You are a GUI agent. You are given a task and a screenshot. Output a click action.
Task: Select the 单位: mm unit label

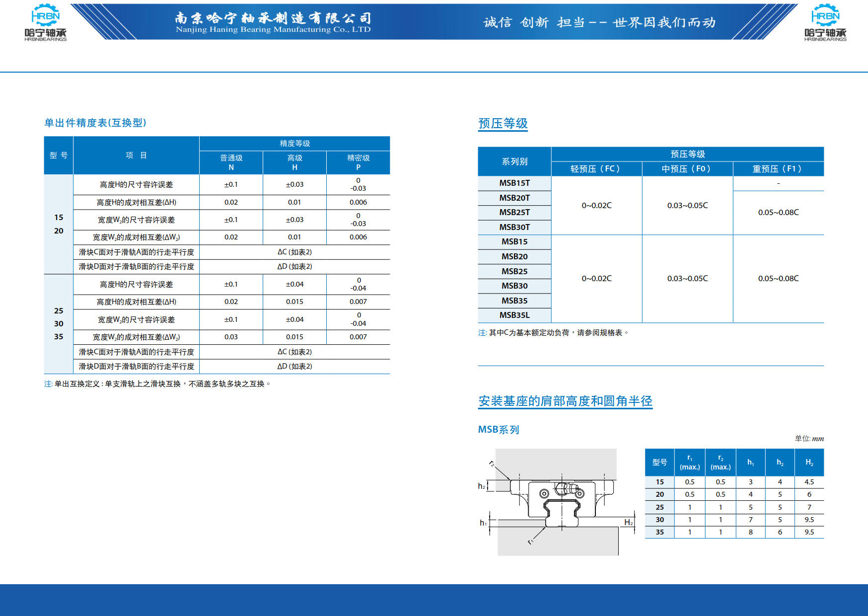point(809,439)
